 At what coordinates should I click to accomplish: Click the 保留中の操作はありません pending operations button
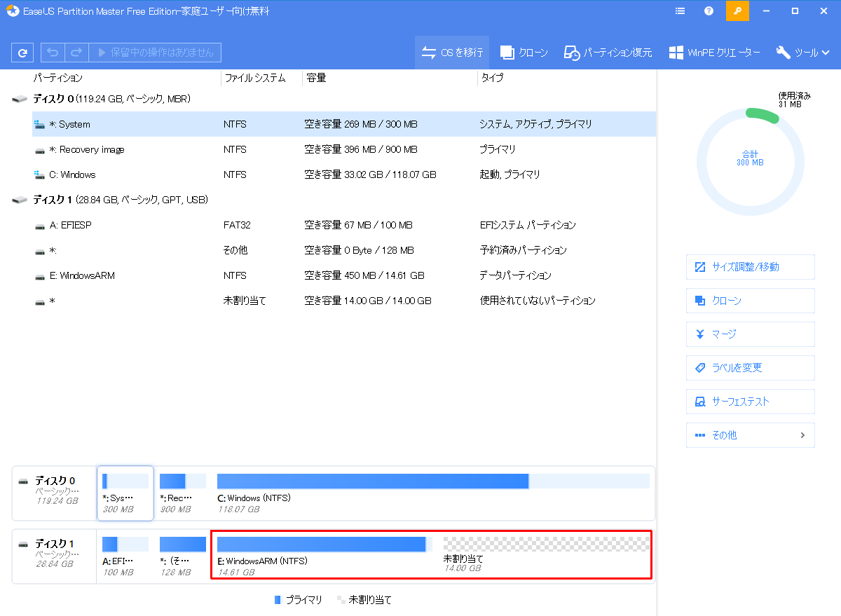tap(155, 53)
